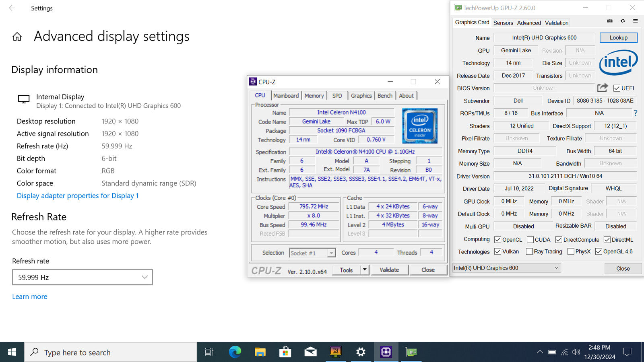This screenshot has height=362, width=644.
Task: Click the CPU-Z title bar app icon
Action: [253, 82]
